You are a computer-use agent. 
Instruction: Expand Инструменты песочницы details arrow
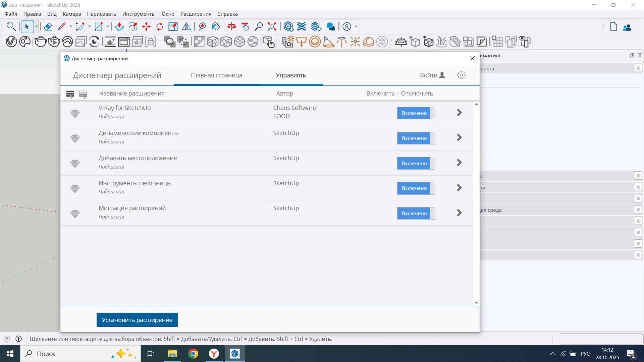[x=460, y=188]
